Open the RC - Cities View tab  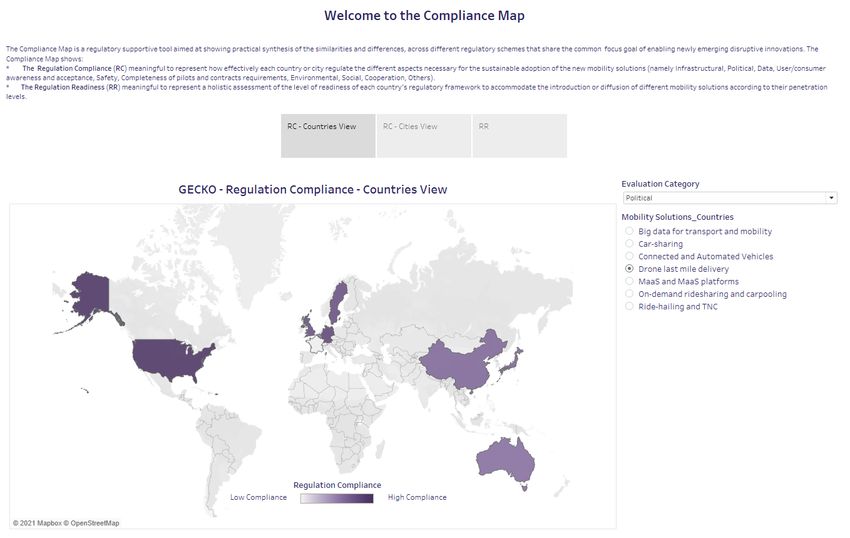pyautogui.click(x=424, y=136)
